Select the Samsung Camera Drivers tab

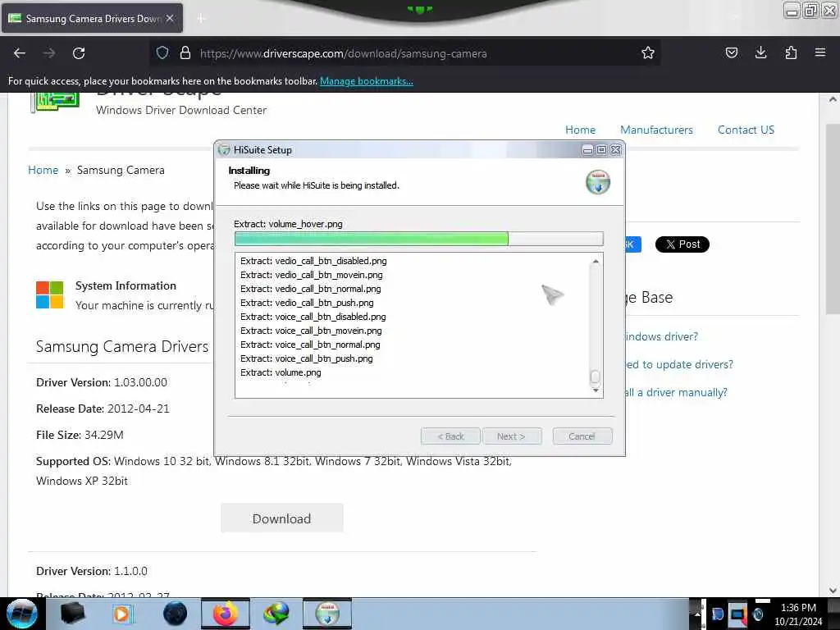92,18
